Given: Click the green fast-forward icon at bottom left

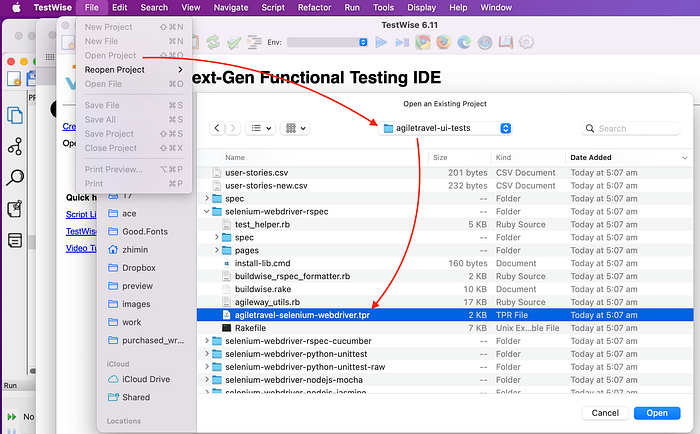Looking at the screenshot, I should (12, 417).
